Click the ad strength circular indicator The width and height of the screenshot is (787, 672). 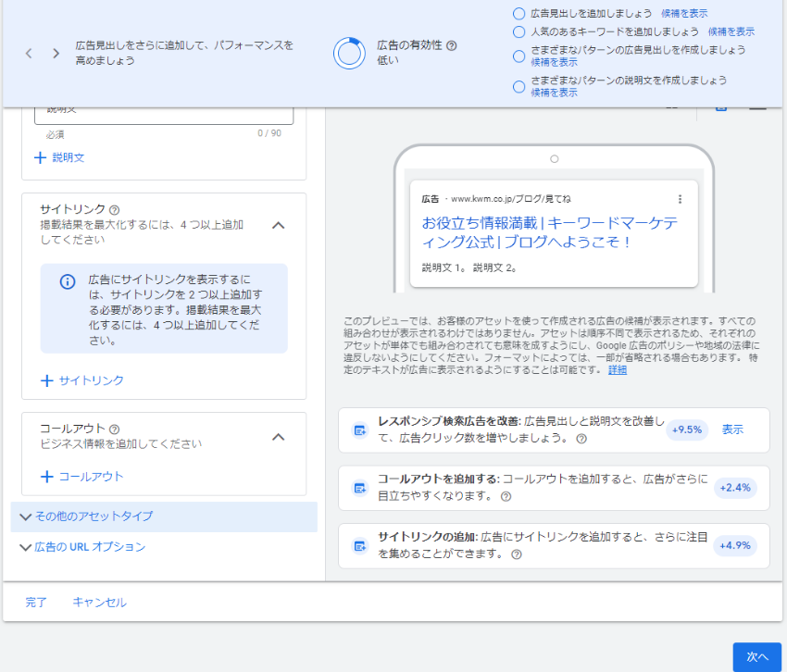[x=349, y=53]
